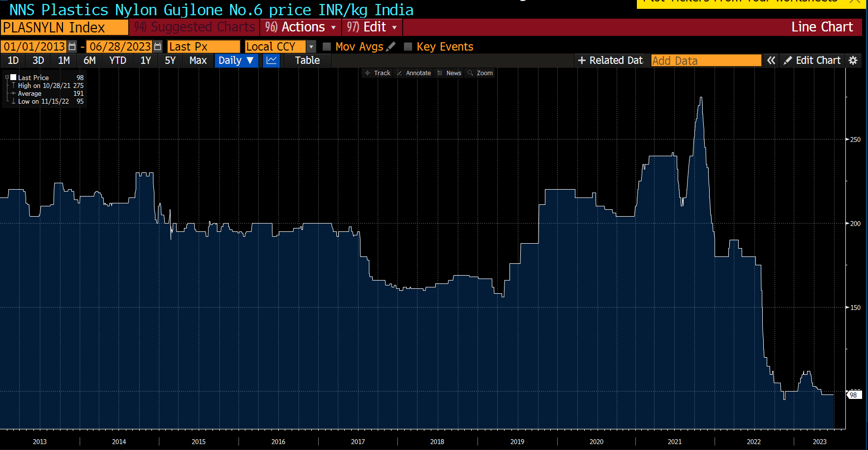This screenshot has width=868, height=450.
Task: Open chart settings via the gear icon
Action: point(854,60)
